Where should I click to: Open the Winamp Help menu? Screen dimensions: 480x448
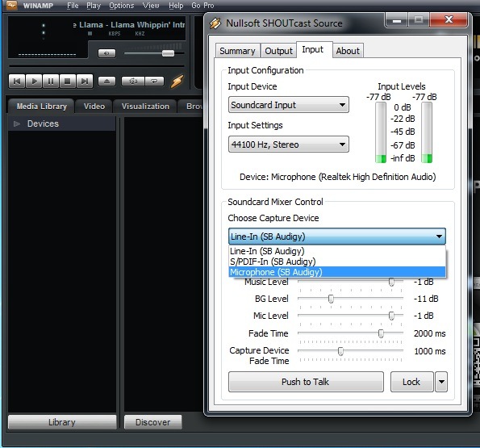pos(176,6)
